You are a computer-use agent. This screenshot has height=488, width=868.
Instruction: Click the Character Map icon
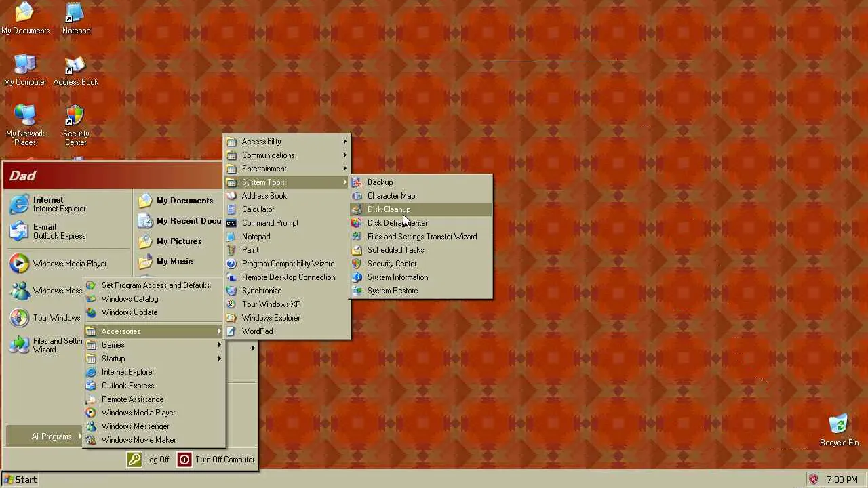tap(357, 196)
